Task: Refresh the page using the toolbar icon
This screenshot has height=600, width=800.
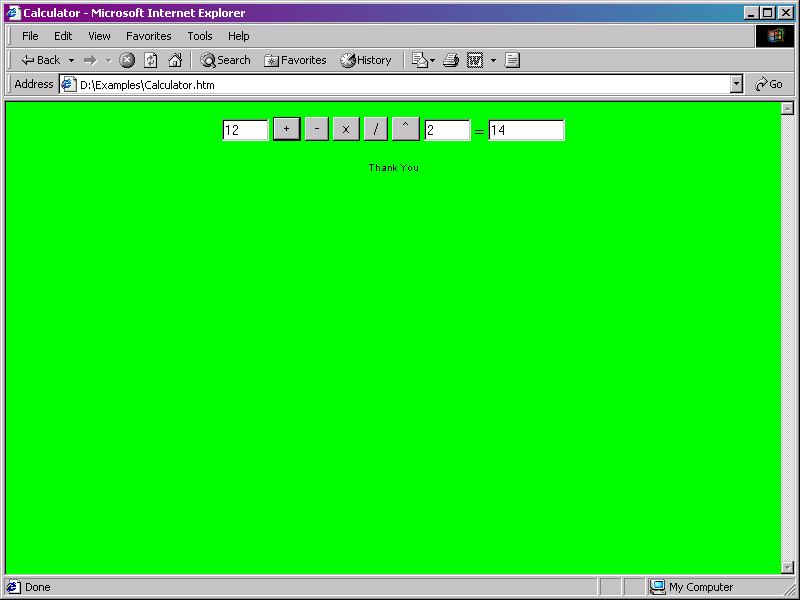Action: pos(151,60)
